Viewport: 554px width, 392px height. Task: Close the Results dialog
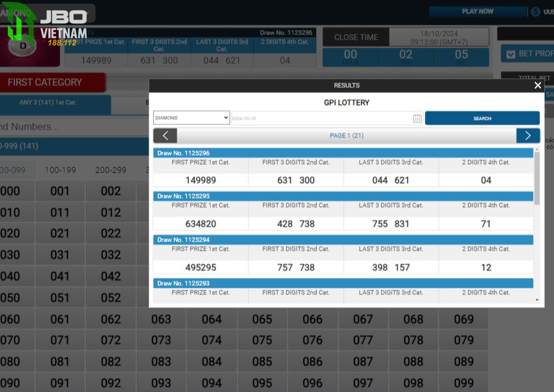tap(538, 85)
